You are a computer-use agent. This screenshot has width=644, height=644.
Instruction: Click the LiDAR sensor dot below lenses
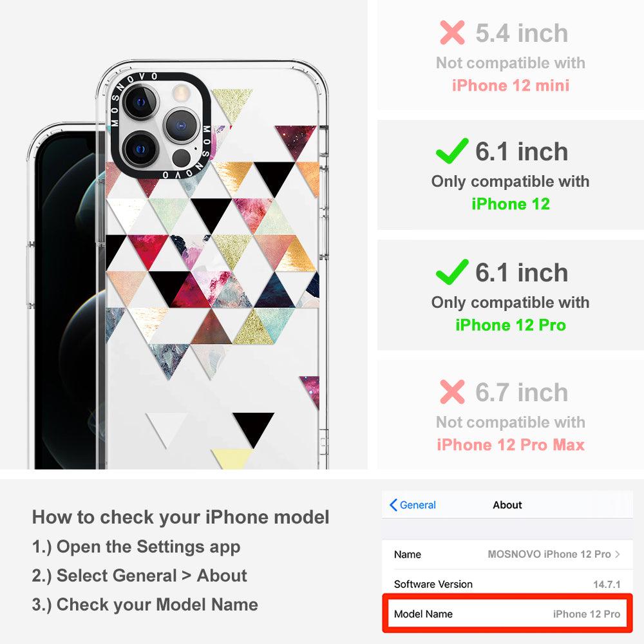pos(181,158)
